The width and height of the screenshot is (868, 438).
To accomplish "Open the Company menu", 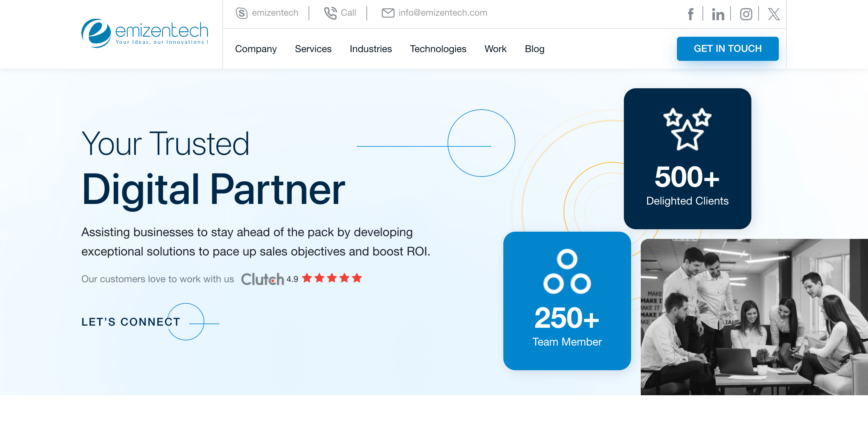I will click(256, 49).
